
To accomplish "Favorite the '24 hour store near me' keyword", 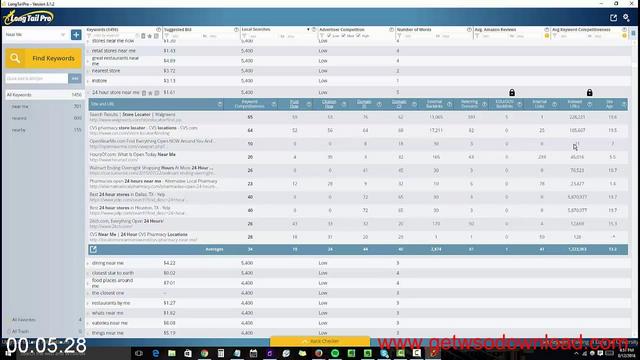I will tap(150, 93).
